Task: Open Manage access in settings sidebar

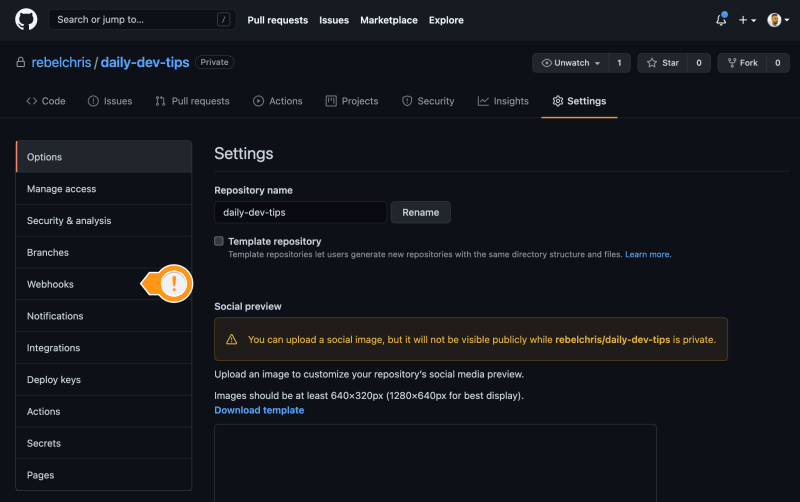Action: (x=104, y=189)
